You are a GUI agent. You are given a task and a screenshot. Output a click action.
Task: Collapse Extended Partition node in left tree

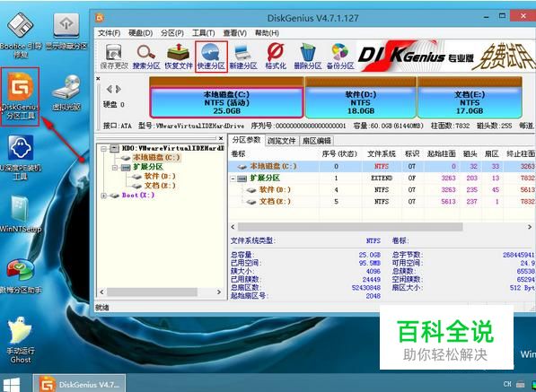pyautogui.click(x=115, y=168)
